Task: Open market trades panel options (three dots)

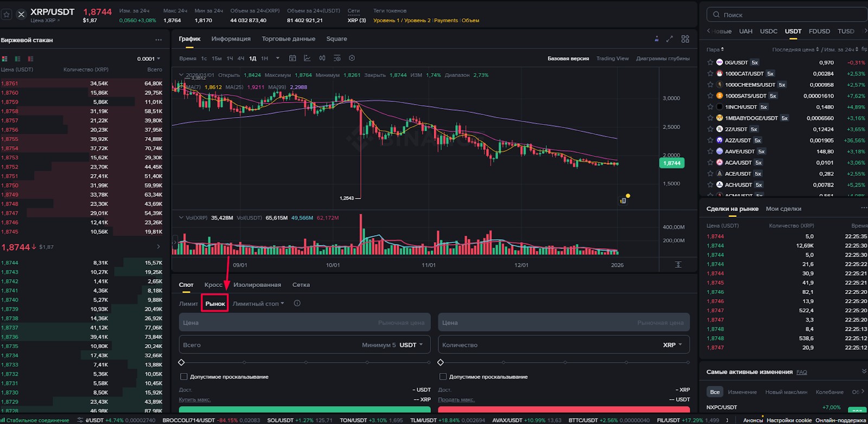Action: (x=864, y=208)
